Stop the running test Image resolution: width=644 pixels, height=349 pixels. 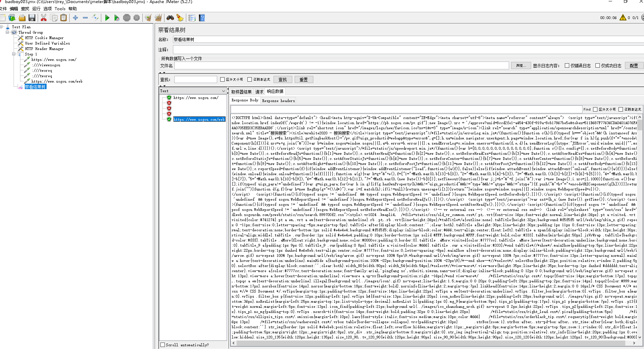pos(127,18)
